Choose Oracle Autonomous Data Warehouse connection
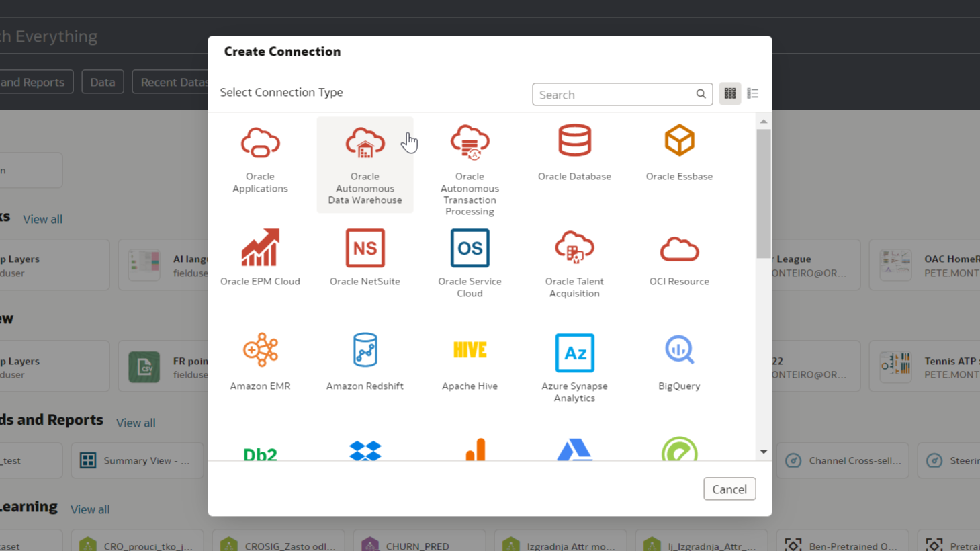The width and height of the screenshot is (980, 551). coord(365,165)
